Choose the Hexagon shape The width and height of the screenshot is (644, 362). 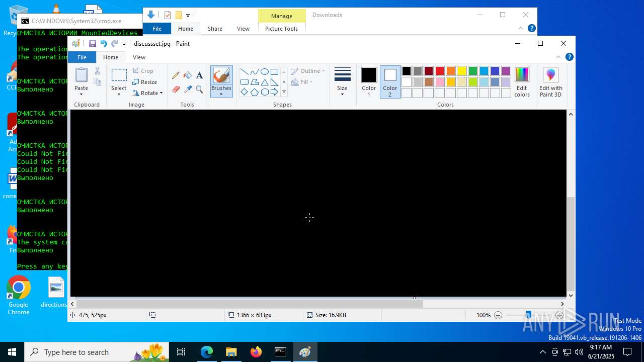(x=264, y=92)
